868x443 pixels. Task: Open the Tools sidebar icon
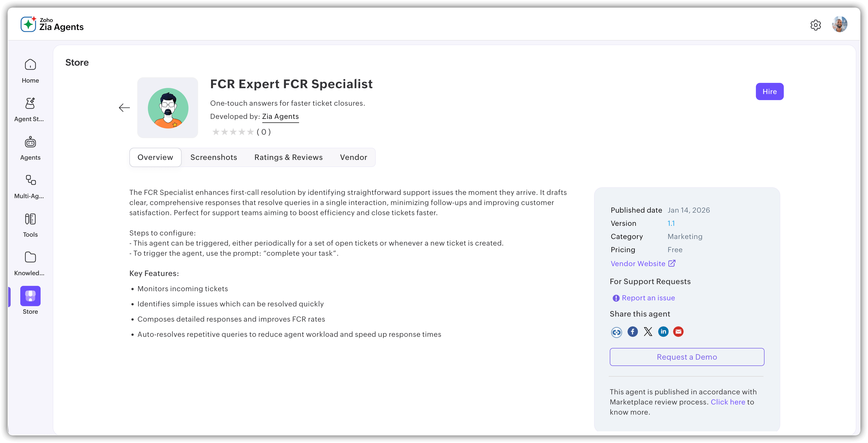30,219
